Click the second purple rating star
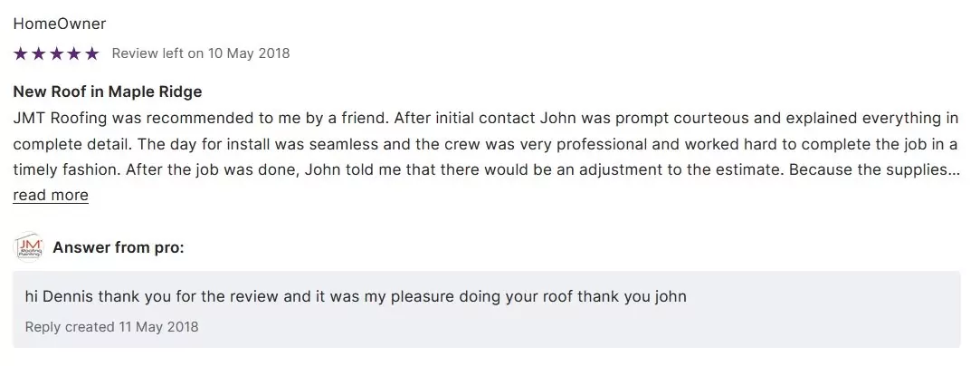Viewport: 980px width, 366px height. click(x=38, y=53)
